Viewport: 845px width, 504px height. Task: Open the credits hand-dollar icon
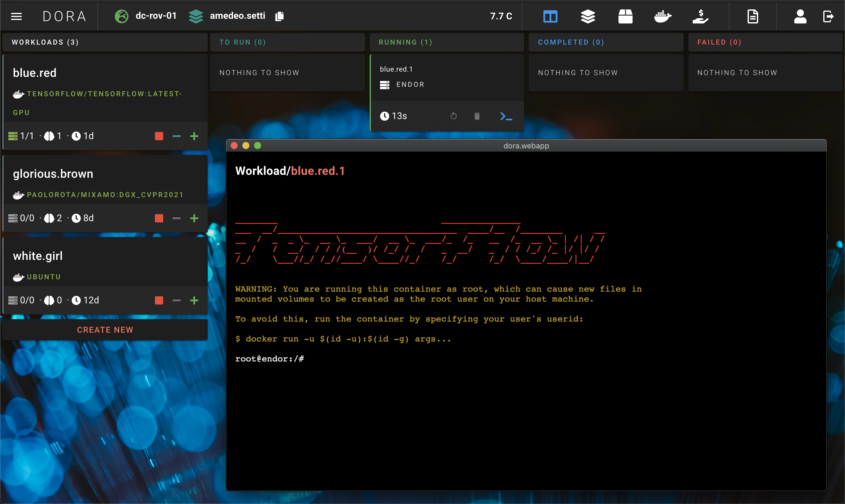[700, 16]
